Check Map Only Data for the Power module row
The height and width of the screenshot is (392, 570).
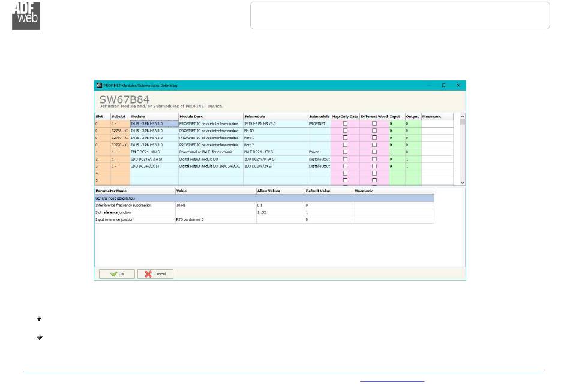(346, 152)
